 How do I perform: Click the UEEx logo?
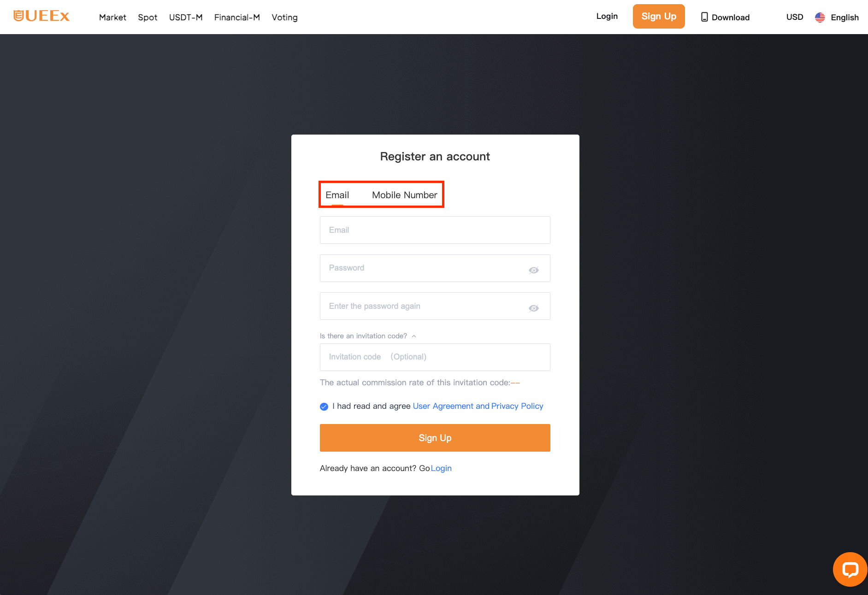tap(41, 16)
